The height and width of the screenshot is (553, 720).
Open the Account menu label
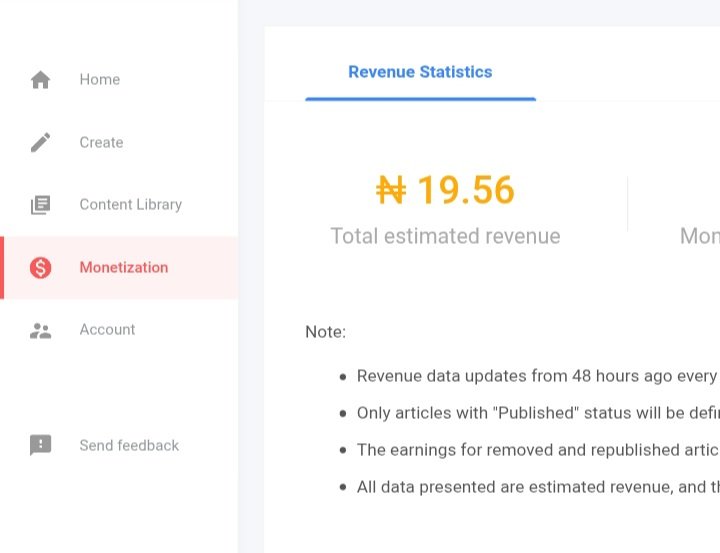pyautogui.click(x=107, y=329)
